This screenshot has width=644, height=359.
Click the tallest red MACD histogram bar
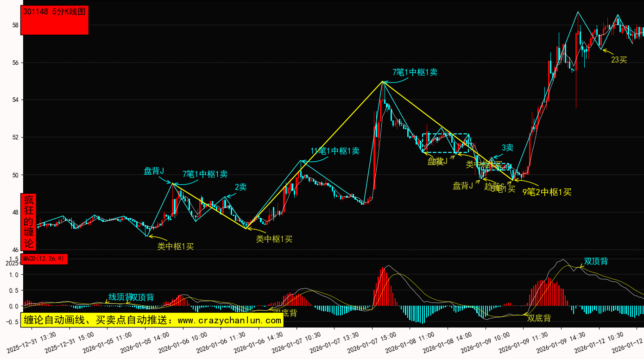[x=383, y=286]
